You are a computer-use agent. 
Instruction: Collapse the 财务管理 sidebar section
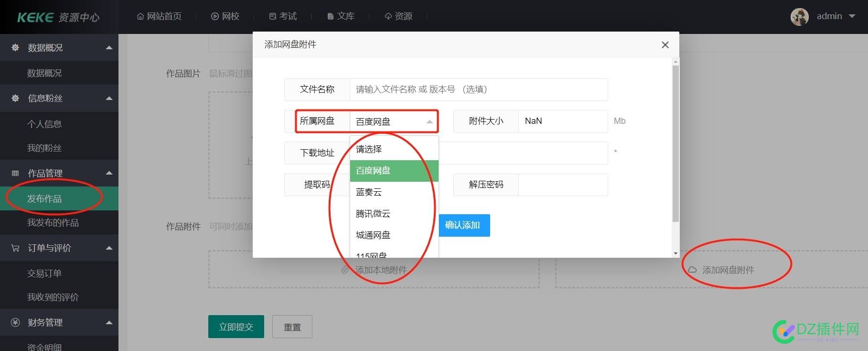tap(109, 322)
